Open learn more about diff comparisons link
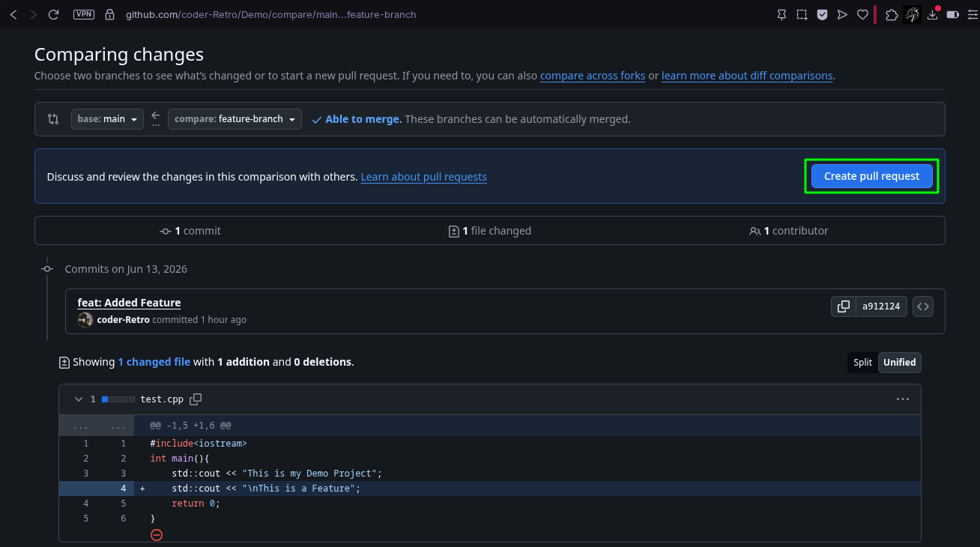The width and height of the screenshot is (980, 547). coord(747,76)
